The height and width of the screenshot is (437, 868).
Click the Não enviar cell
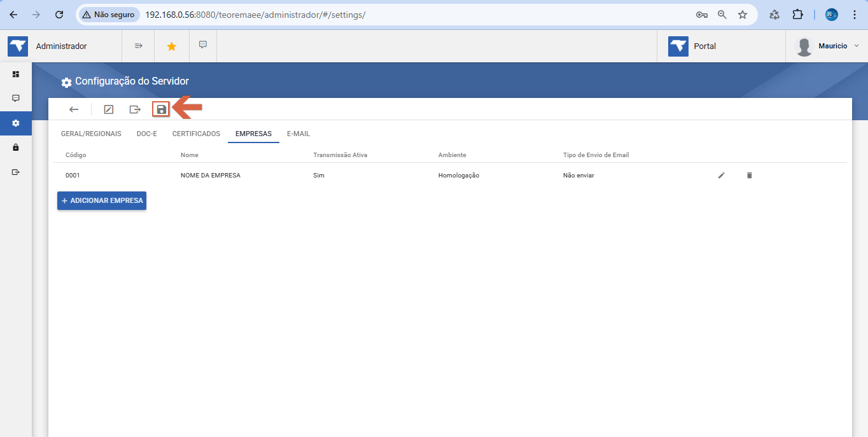578,175
